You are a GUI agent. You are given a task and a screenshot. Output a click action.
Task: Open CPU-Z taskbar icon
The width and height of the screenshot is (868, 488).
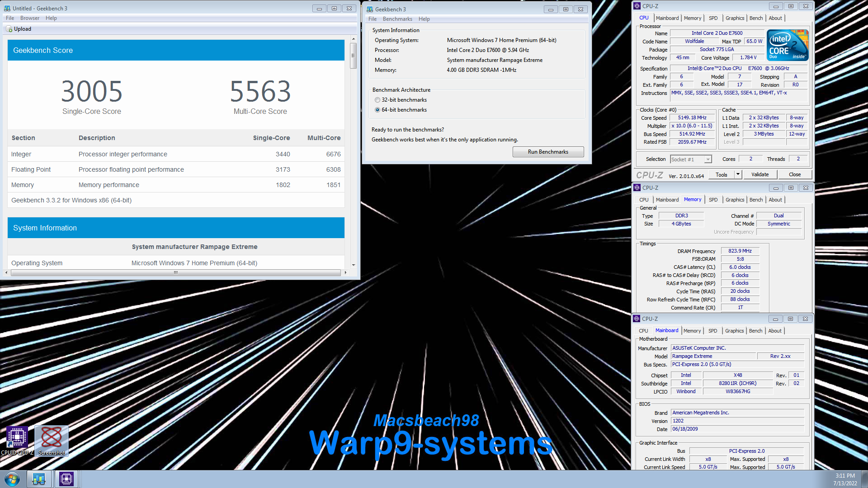pos(66,479)
